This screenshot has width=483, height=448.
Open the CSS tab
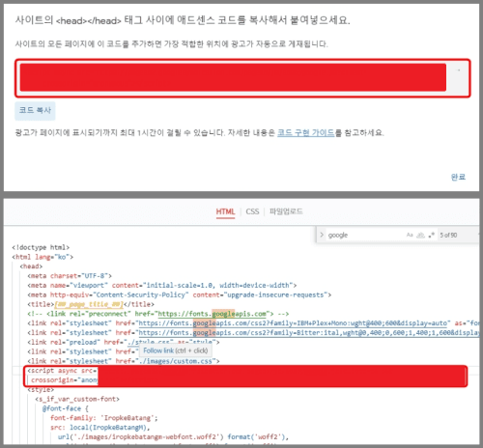(x=252, y=211)
